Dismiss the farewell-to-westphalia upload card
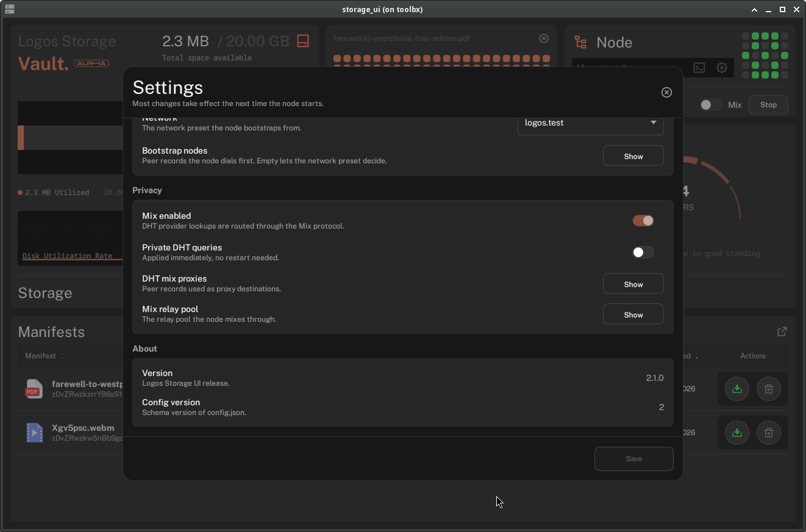Screen dimensions: 806x532 tap(544, 38)
